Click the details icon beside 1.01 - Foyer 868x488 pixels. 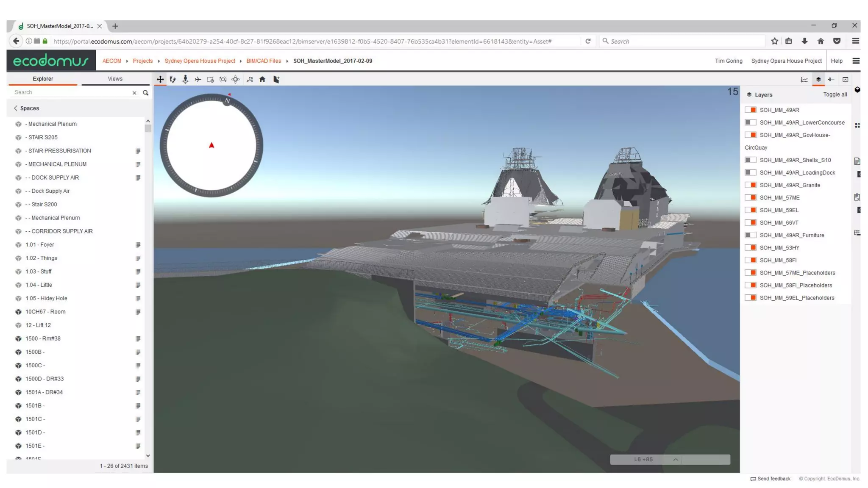point(138,245)
